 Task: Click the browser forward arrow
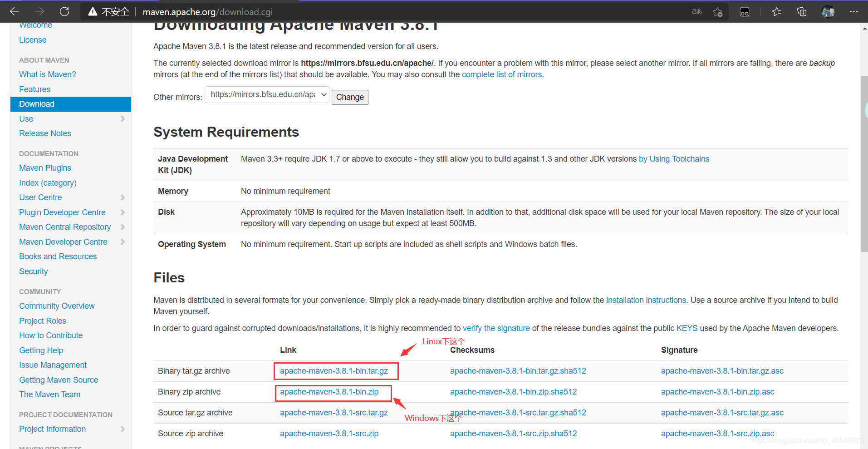pyautogui.click(x=39, y=12)
